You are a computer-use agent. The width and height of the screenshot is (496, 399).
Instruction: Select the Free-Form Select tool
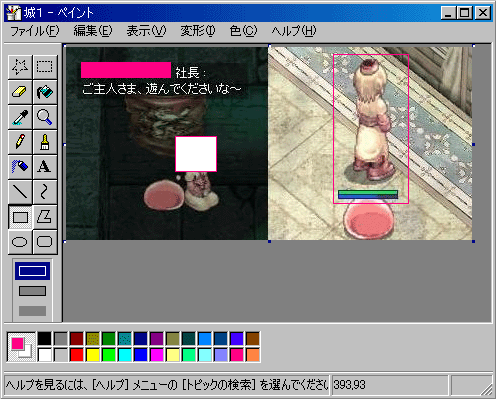click(20, 67)
